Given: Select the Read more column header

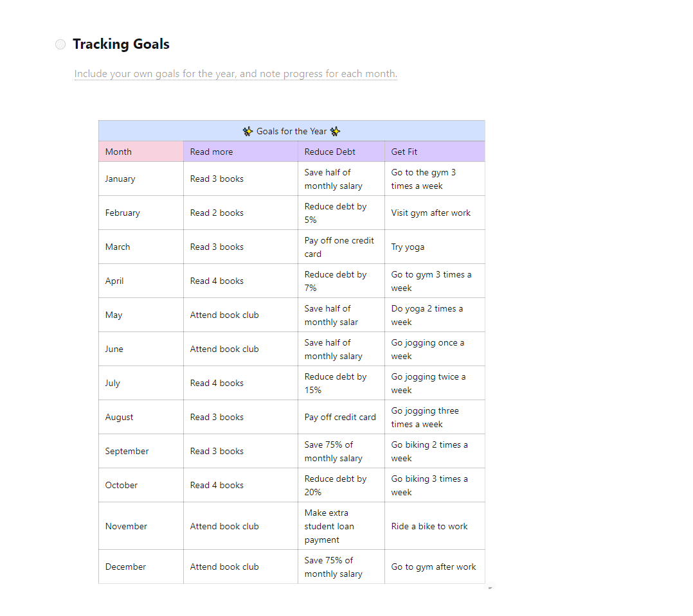Looking at the screenshot, I should pyautogui.click(x=241, y=152).
